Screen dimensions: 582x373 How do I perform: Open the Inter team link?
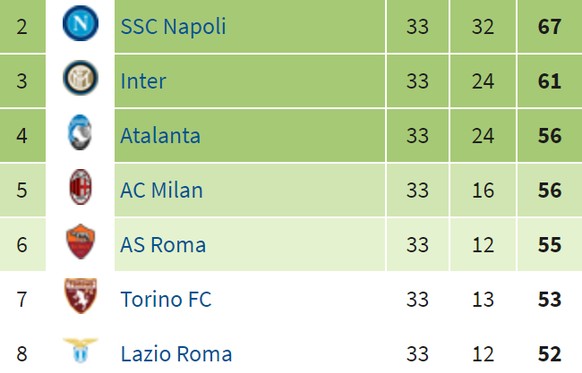point(143,81)
